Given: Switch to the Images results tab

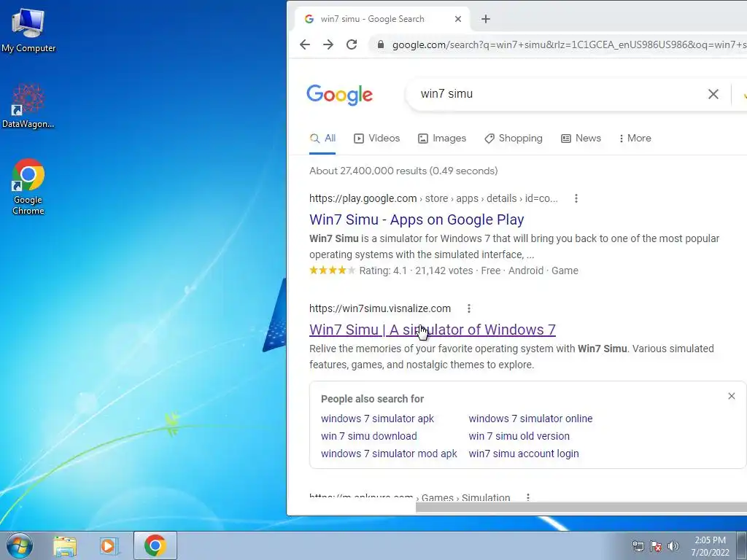Looking at the screenshot, I should tap(442, 139).
